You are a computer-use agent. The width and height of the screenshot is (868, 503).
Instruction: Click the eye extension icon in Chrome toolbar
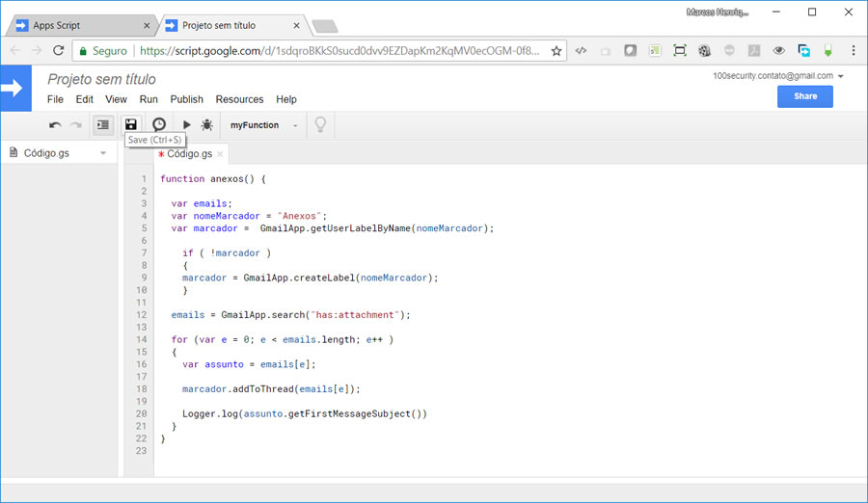[779, 51]
